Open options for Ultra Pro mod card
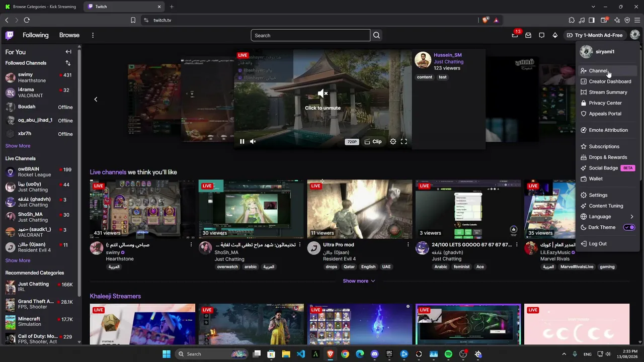 (x=408, y=245)
